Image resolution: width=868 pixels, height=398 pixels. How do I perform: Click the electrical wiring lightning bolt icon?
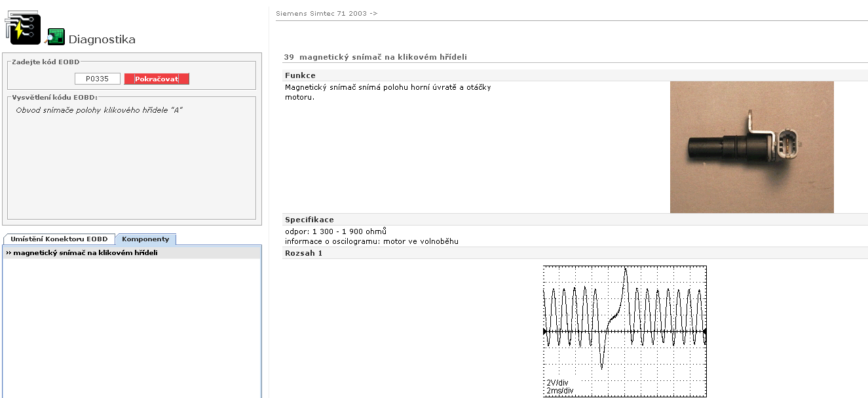[x=22, y=28]
